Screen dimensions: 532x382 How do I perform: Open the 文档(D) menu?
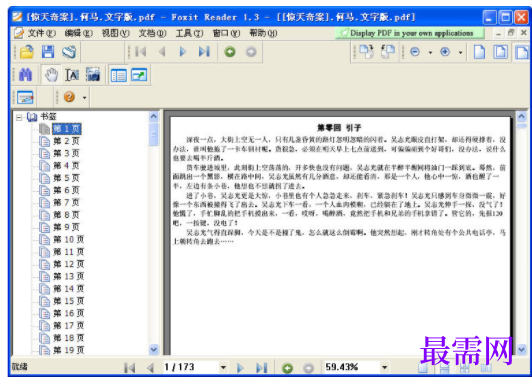[x=152, y=33]
